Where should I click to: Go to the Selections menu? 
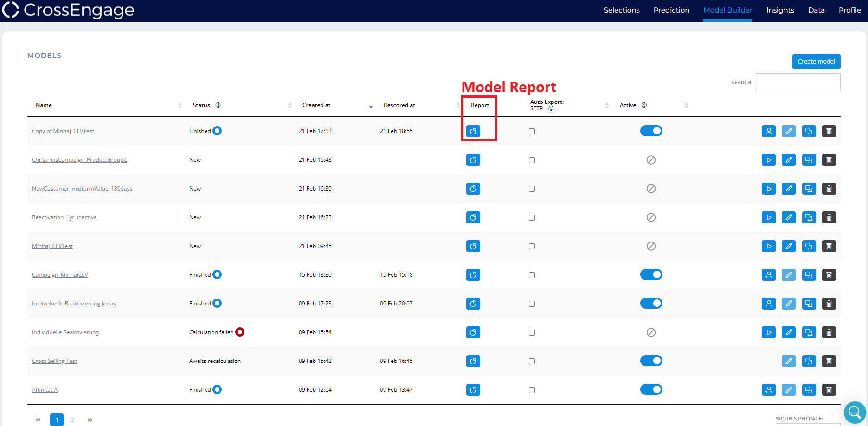pyautogui.click(x=621, y=10)
